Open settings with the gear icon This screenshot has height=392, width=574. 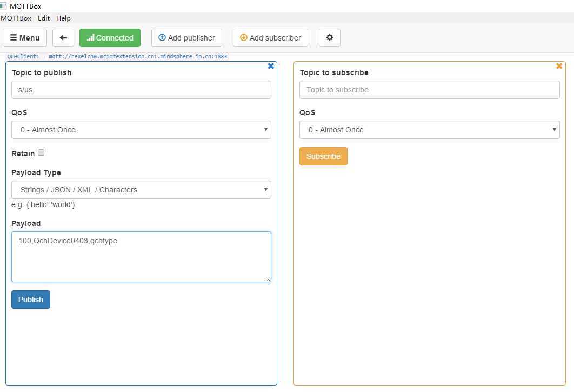[x=330, y=38]
